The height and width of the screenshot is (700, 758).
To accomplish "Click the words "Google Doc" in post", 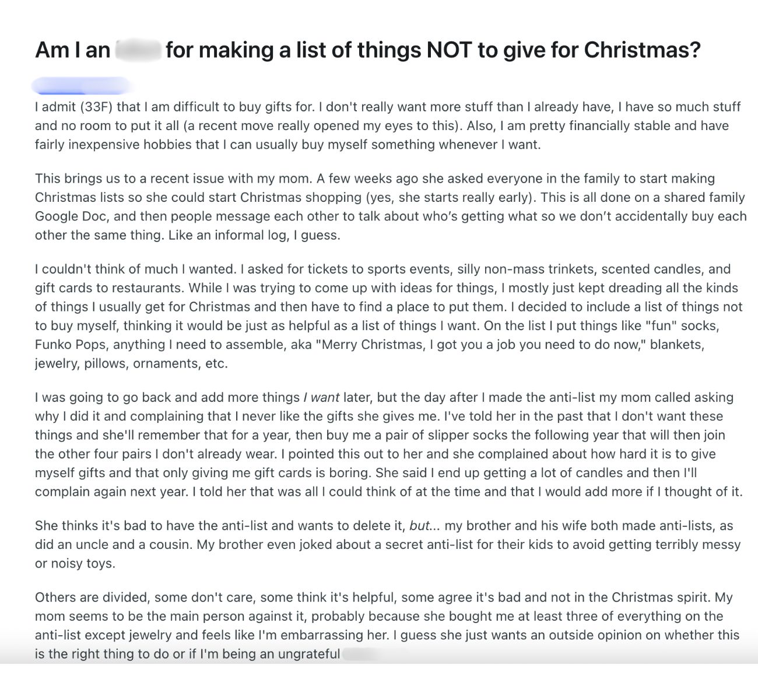I will [x=71, y=216].
